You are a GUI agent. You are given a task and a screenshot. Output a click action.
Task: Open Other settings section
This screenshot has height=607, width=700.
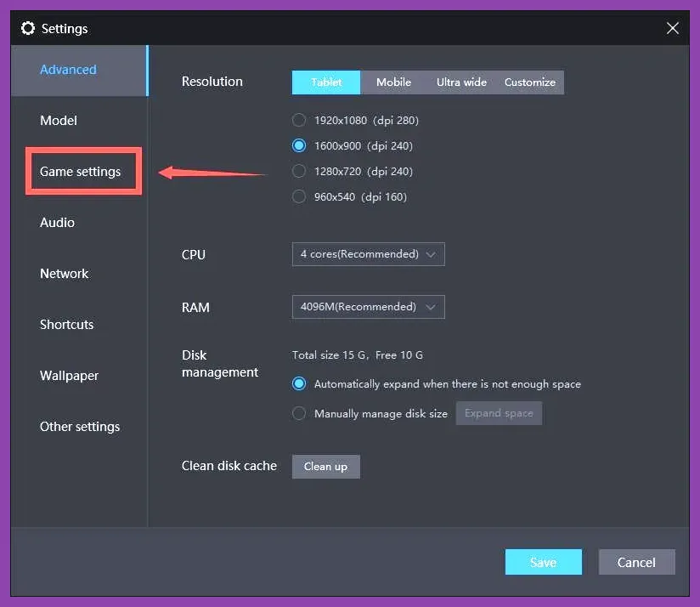click(80, 427)
